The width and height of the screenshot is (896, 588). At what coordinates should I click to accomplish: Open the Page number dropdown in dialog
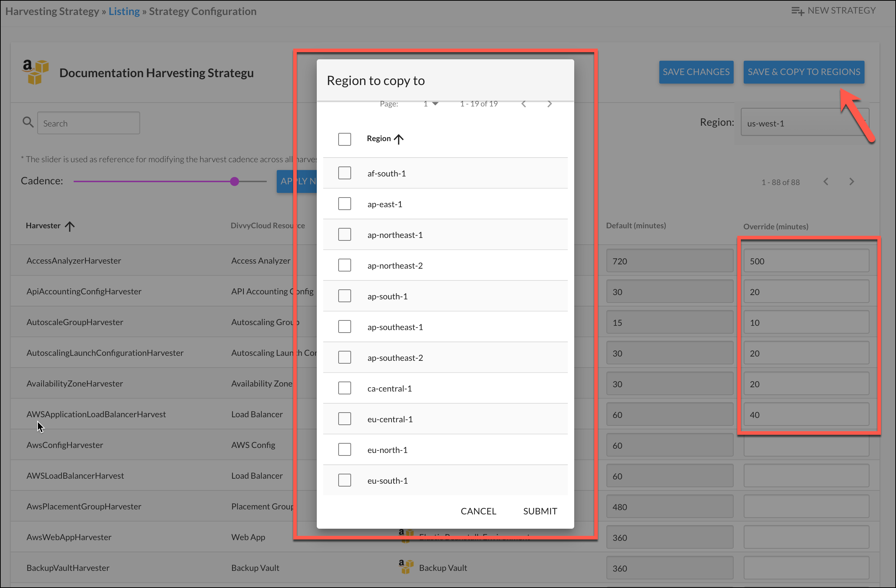pos(430,104)
